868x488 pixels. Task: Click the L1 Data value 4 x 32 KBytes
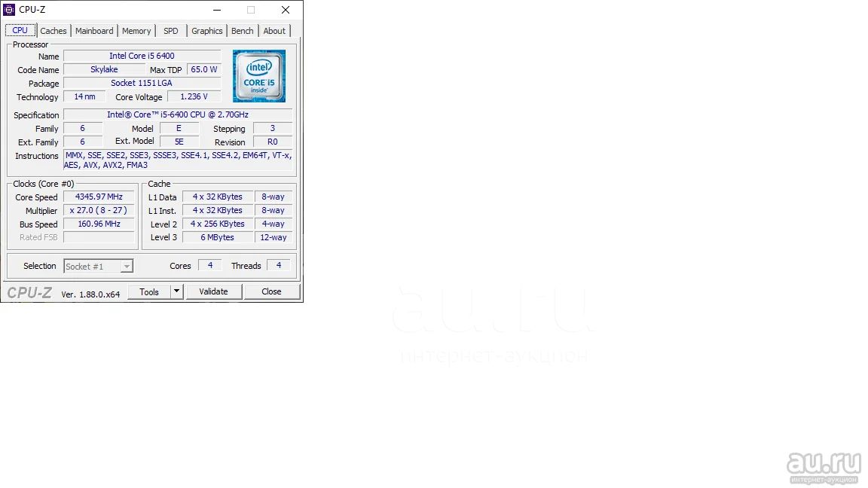tap(218, 197)
